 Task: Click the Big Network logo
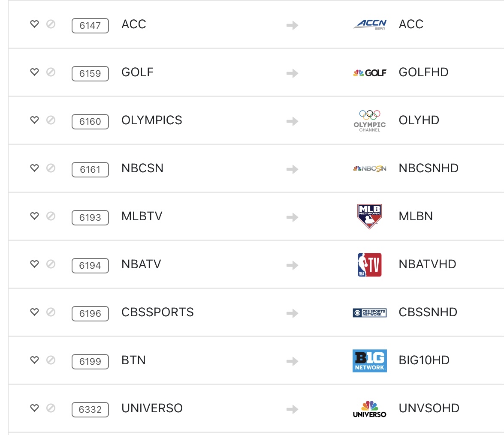(x=369, y=360)
